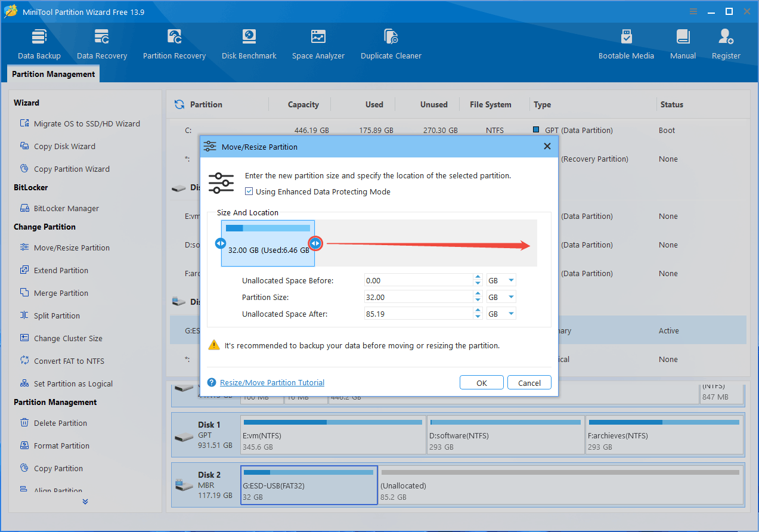This screenshot has height=532, width=759.
Task: Launch Duplicate Cleaner
Action: 391,44
